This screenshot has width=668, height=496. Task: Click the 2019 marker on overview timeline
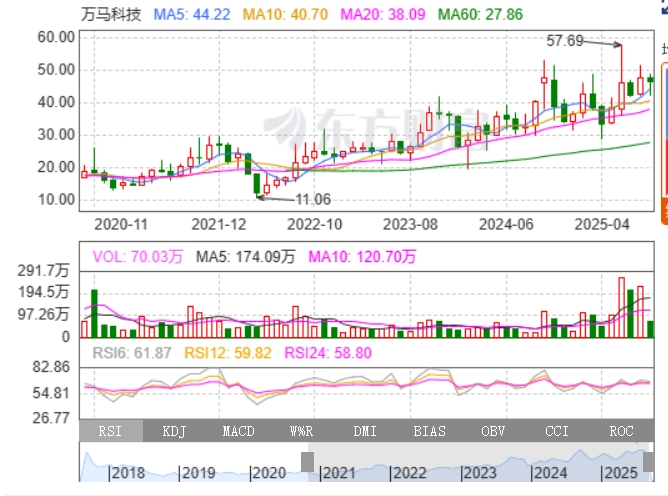(197, 473)
